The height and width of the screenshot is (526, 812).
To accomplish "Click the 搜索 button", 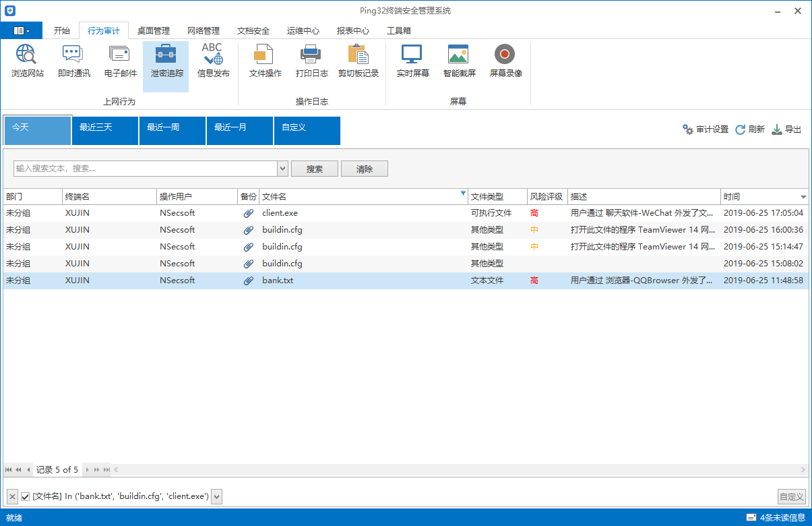I will (x=315, y=169).
